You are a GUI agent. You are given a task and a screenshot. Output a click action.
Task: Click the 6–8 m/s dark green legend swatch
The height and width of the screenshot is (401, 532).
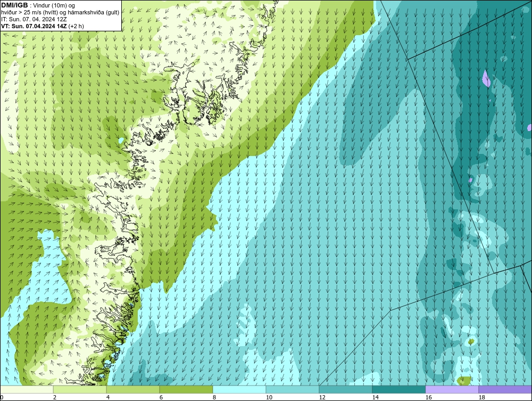(x=186, y=389)
